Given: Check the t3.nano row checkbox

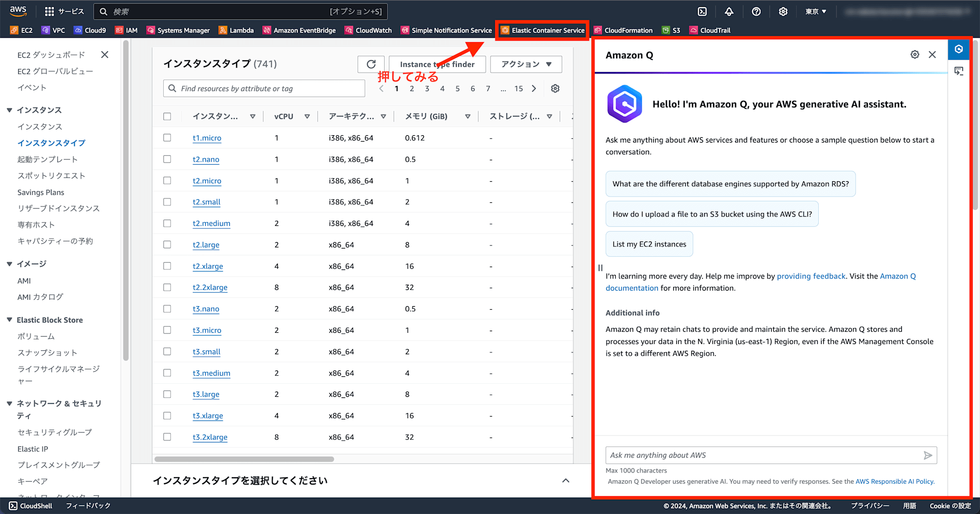Looking at the screenshot, I should (167, 309).
